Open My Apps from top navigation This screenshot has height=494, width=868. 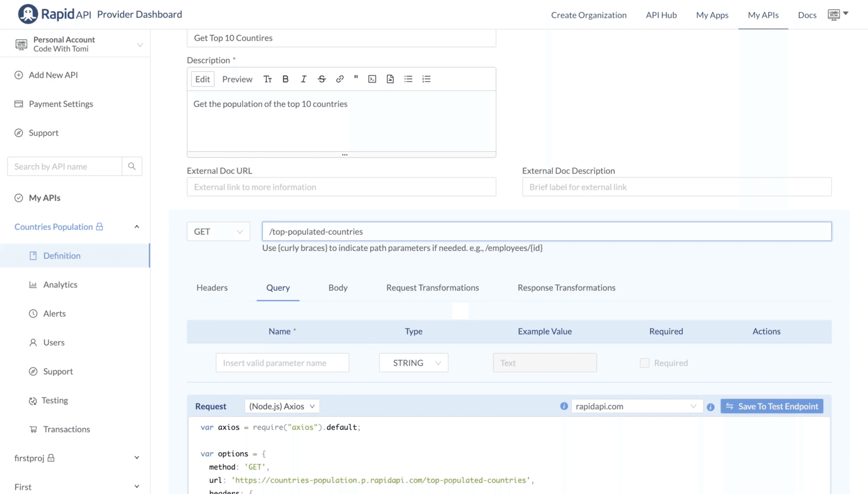coord(712,15)
